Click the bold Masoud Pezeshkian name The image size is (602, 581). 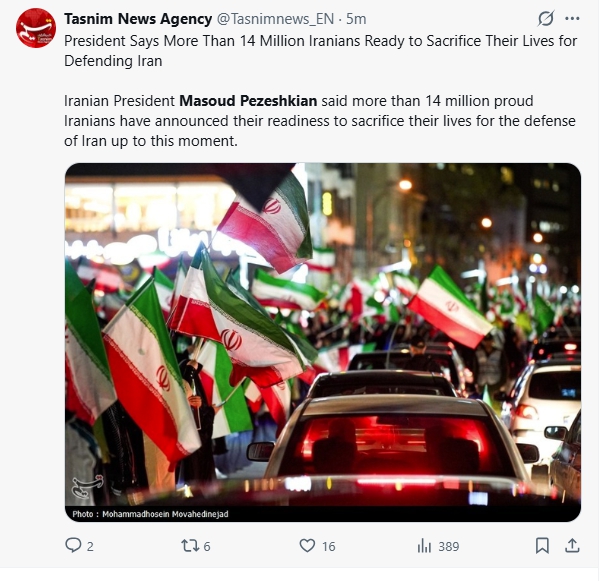[x=248, y=101]
